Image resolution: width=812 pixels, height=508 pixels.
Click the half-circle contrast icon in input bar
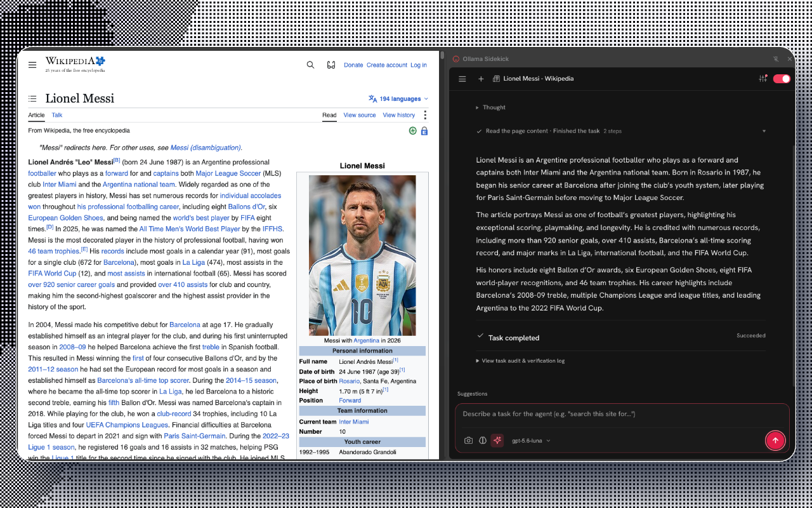483,440
